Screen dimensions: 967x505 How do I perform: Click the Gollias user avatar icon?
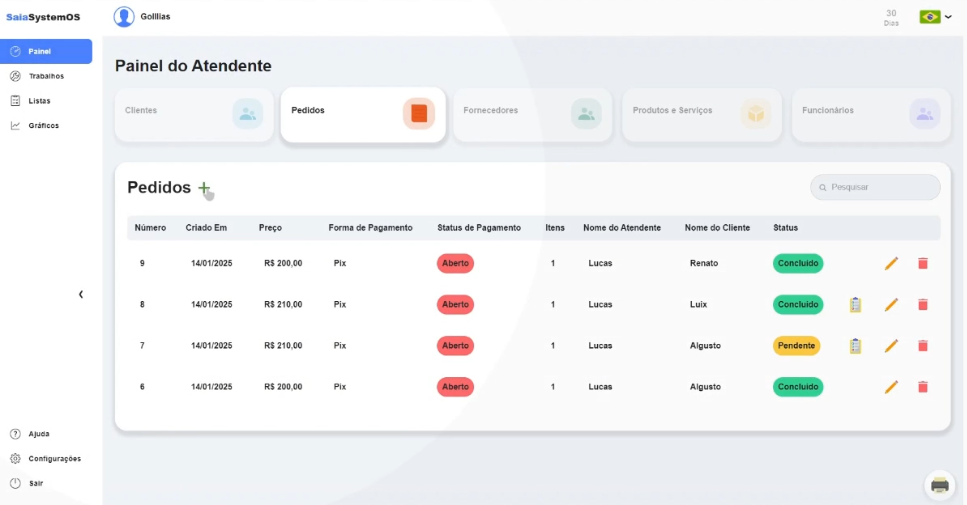(x=124, y=17)
